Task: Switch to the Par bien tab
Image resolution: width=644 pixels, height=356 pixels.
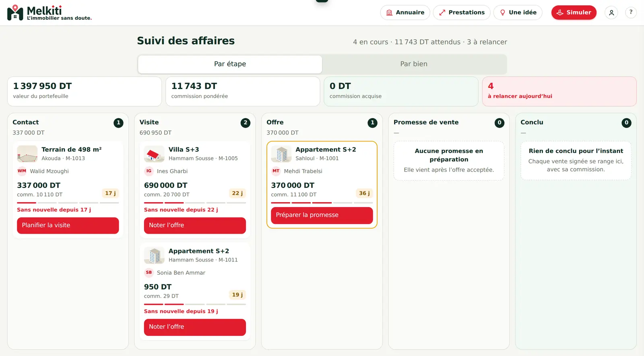Action: (414, 64)
